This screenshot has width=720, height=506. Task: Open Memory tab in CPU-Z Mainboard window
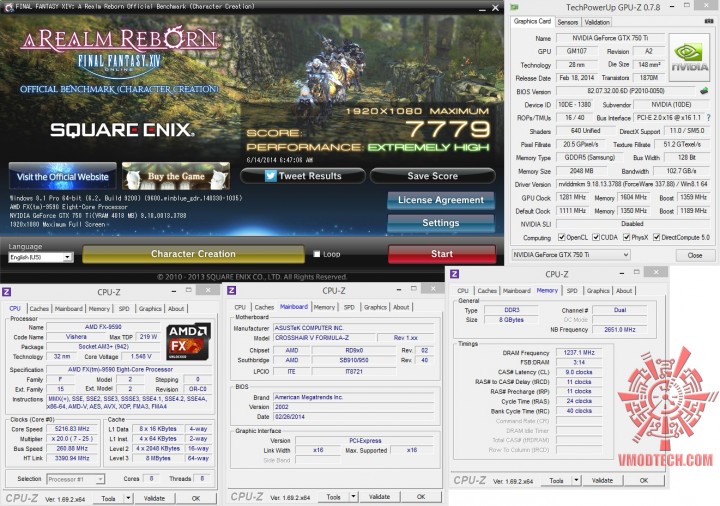tap(324, 307)
